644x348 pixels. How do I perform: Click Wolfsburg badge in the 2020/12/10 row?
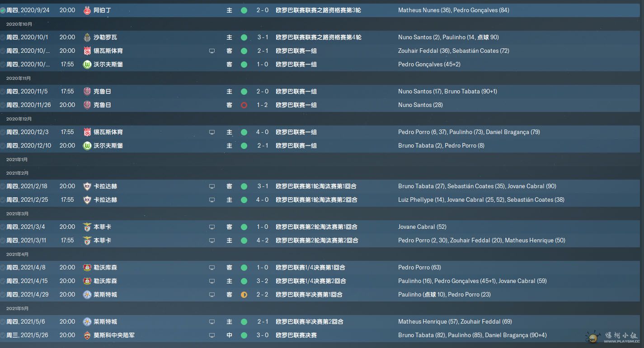[x=87, y=145]
